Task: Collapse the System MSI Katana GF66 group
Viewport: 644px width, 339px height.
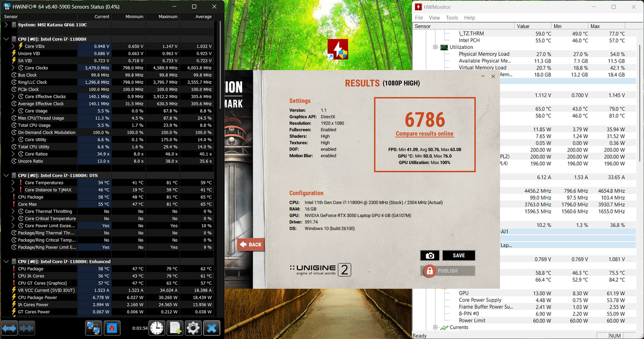Action: (x=6, y=24)
